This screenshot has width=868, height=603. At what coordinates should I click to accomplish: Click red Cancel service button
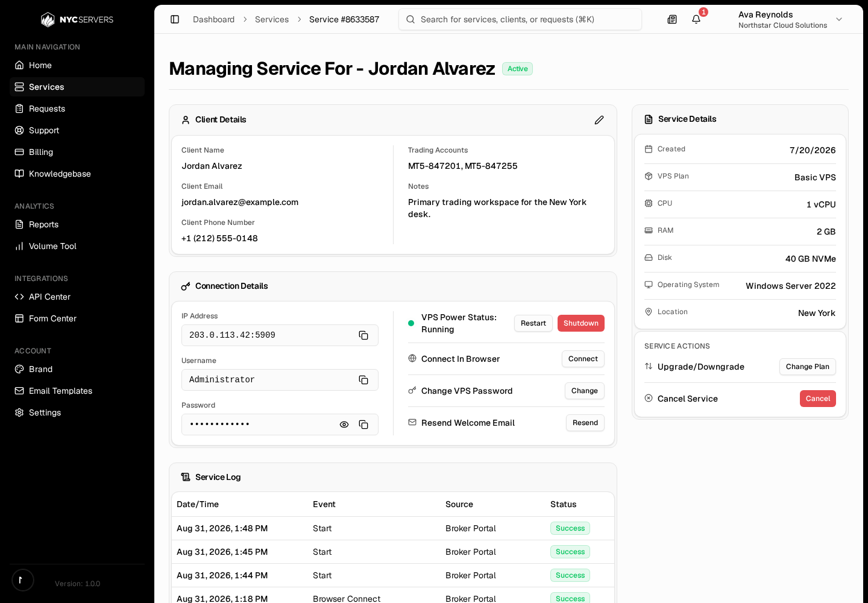(818, 399)
